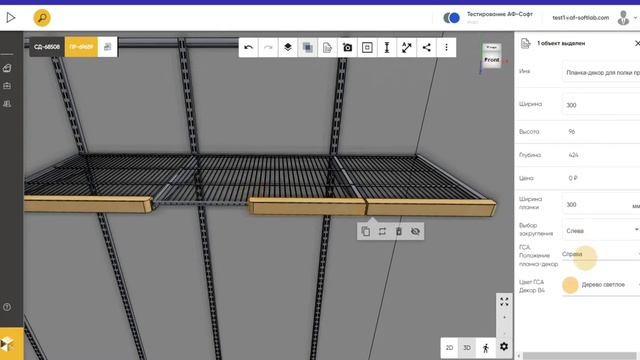Replace the selected object via swap icon

(x=382, y=231)
